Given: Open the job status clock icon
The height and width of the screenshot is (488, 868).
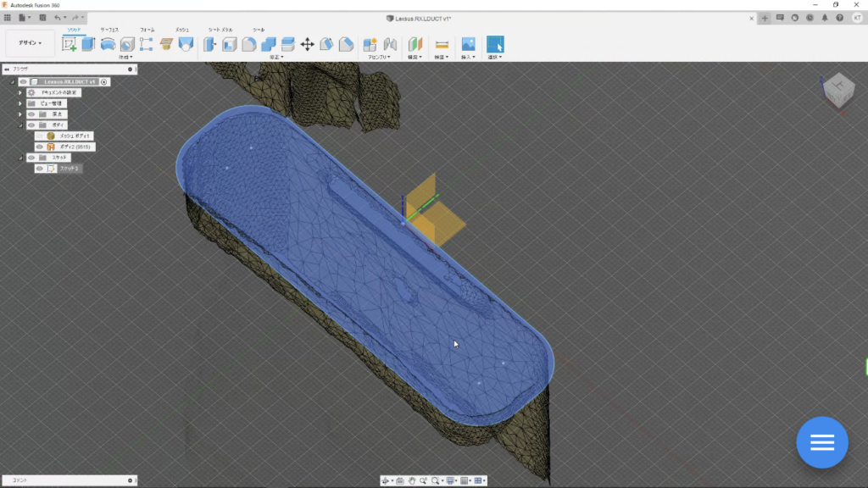Looking at the screenshot, I should point(810,19).
